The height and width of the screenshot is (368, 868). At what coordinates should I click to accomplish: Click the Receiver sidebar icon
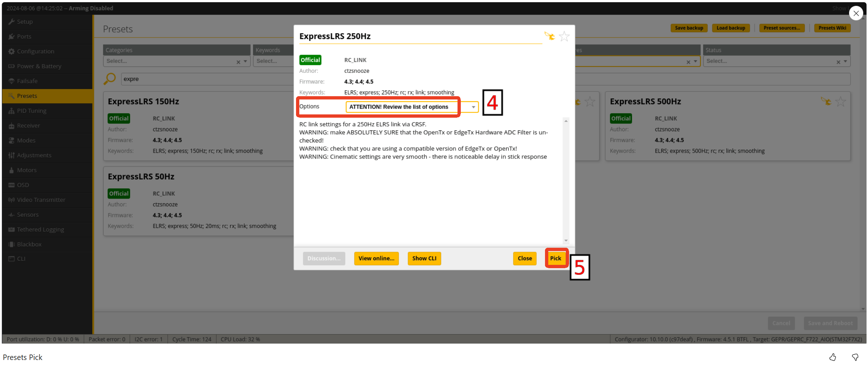(11, 126)
